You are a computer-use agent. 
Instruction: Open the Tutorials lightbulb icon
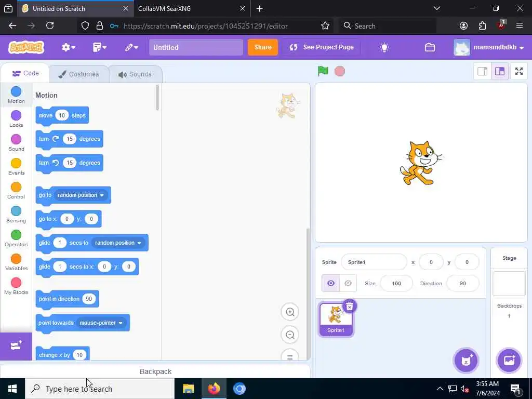click(384, 47)
